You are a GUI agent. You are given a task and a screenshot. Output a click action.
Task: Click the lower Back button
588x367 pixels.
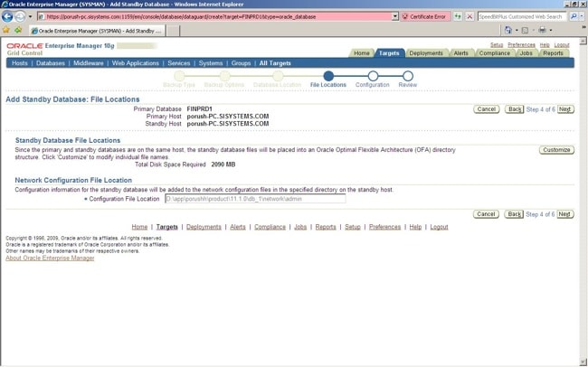pyautogui.click(x=514, y=214)
